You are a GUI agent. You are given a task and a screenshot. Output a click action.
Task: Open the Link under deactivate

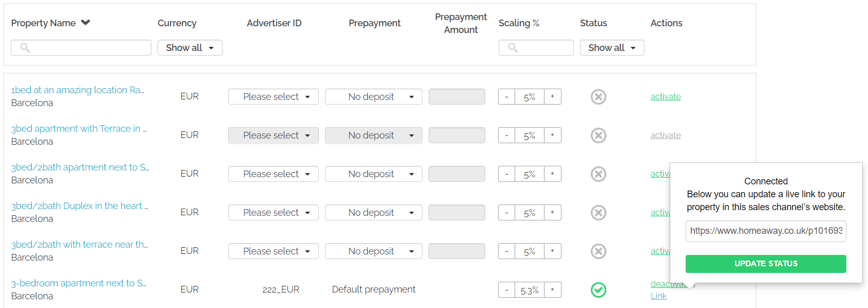[658, 296]
